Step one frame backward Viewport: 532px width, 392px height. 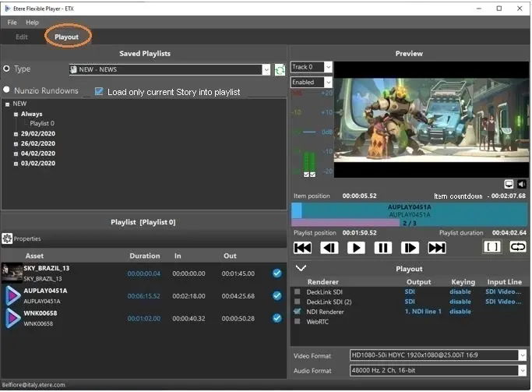pos(329,248)
